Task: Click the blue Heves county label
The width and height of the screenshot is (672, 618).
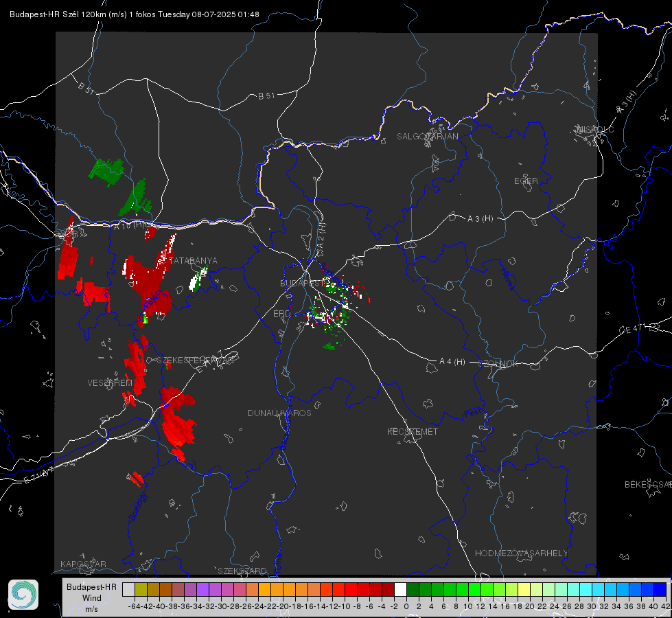Action: tap(508, 279)
